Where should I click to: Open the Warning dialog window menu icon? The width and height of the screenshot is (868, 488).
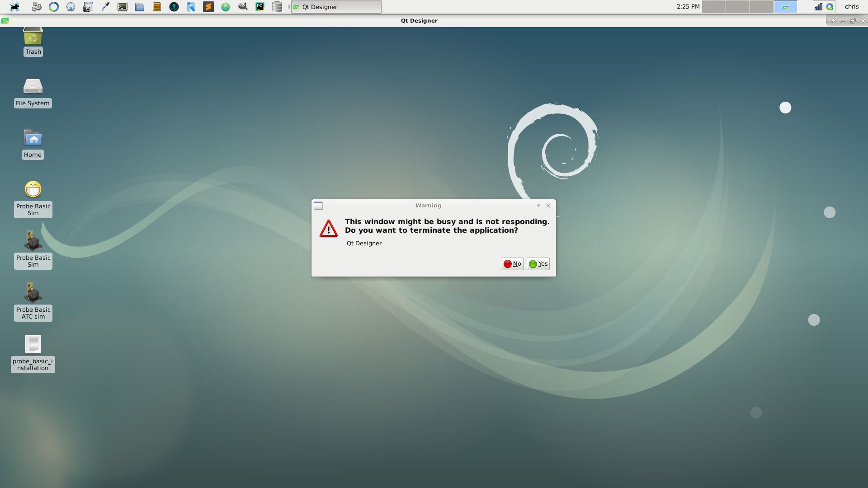click(318, 206)
